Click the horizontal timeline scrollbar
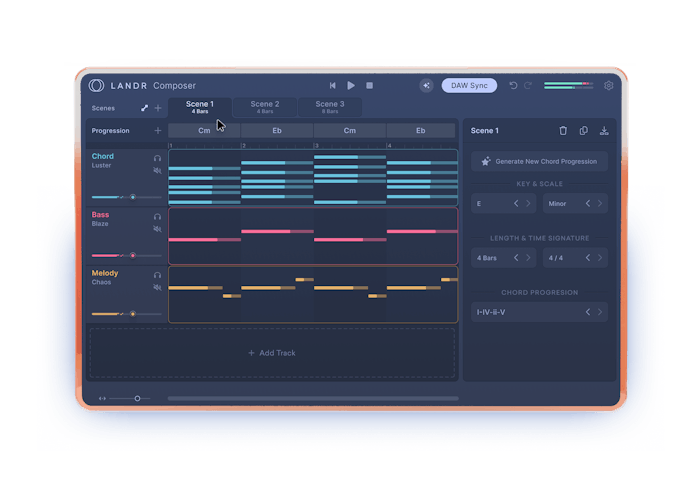The height and width of the screenshot is (478, 700). 313,399
